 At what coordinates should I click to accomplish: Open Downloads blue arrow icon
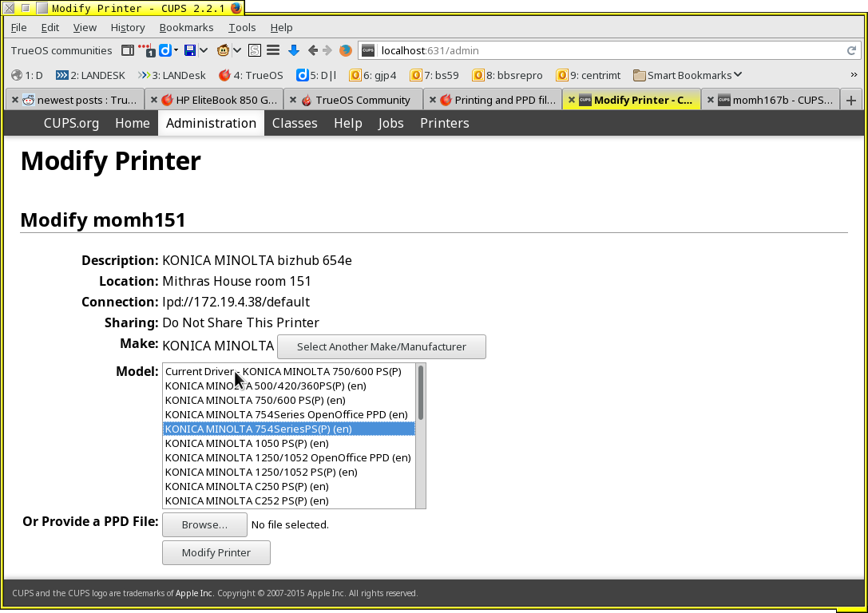click(294, 50)
